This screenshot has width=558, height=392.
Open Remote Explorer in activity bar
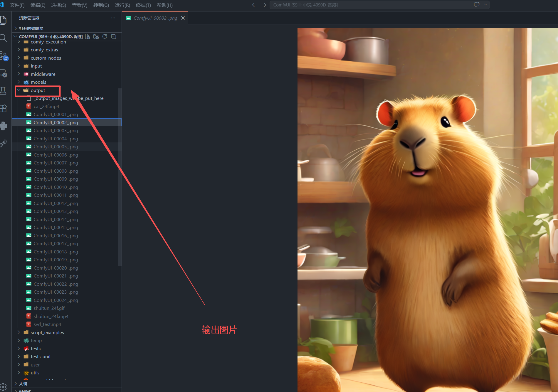pyautogui.click(x=4, y=73)
